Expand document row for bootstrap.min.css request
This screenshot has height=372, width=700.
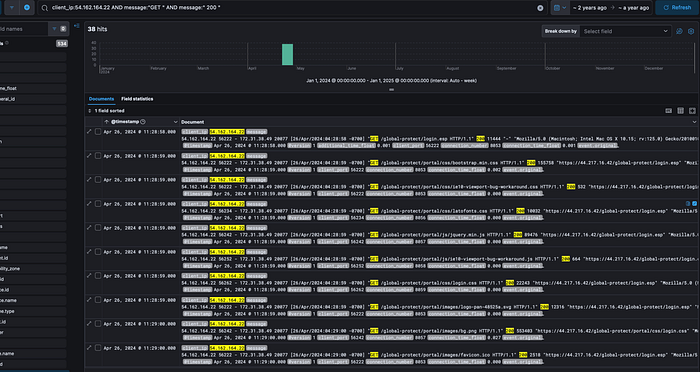pos(89,156)
